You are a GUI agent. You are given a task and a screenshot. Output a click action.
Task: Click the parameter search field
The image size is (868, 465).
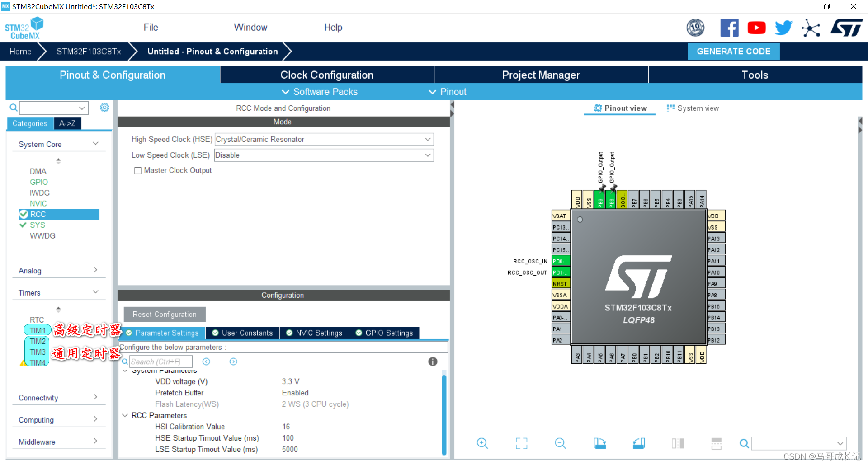(161, 362)
